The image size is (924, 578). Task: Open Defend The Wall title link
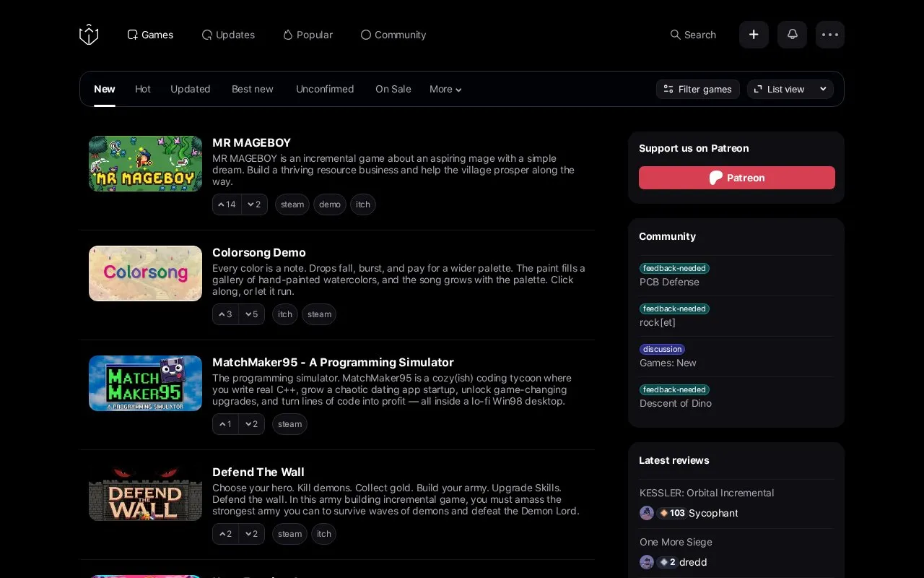258,472
